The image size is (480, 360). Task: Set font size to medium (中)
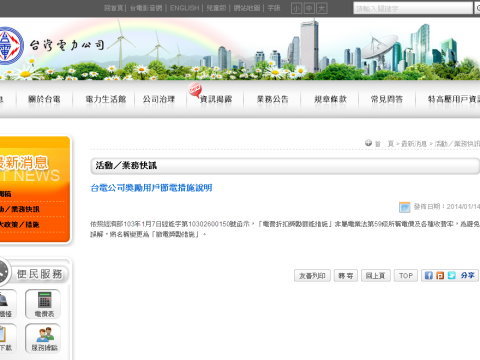pos(309,8)
